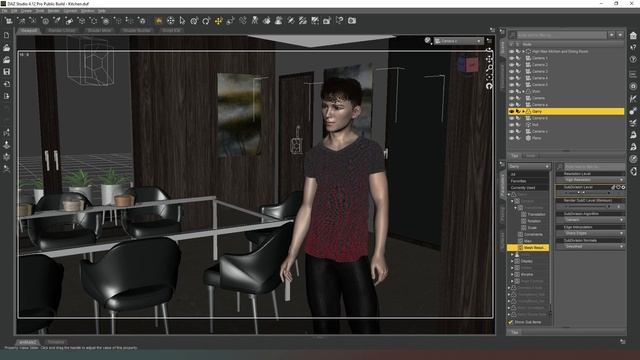Click the viewport frame control icon
The width and height of the screenshot is (640, 360).
click(489, 77)
